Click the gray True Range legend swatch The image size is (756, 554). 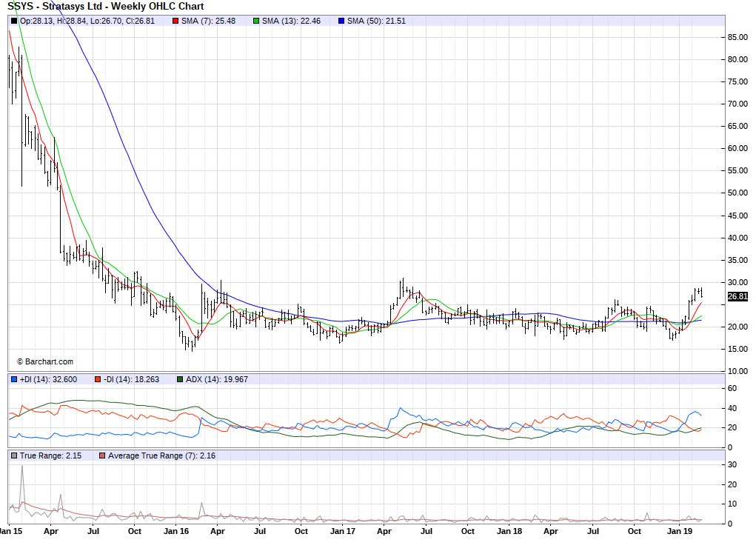click(14, 455)
